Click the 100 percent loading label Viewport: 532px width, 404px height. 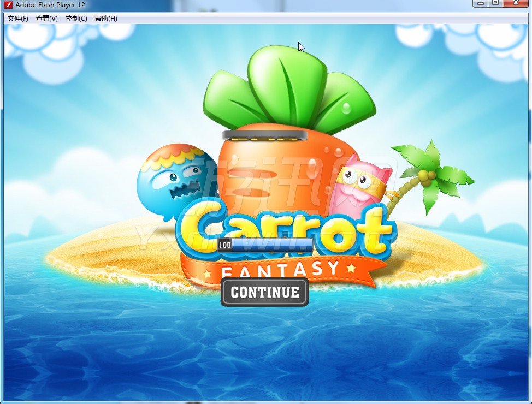(x=224, y=245)
